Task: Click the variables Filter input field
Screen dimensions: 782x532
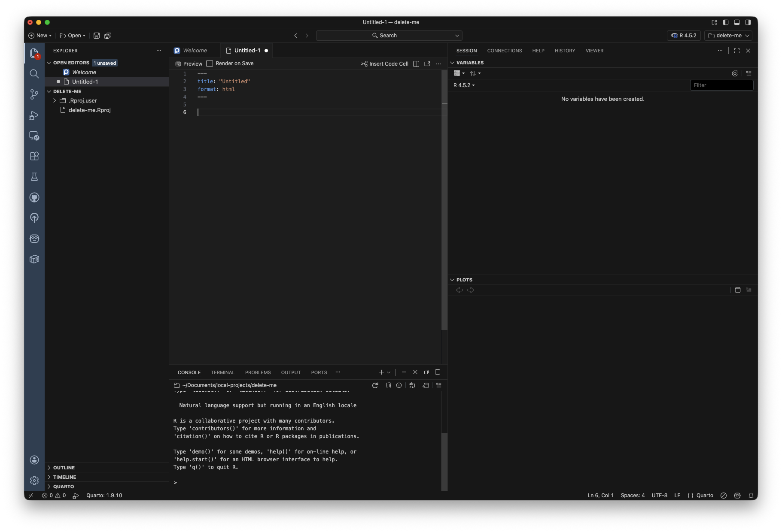Action: (x=721, y=85)
